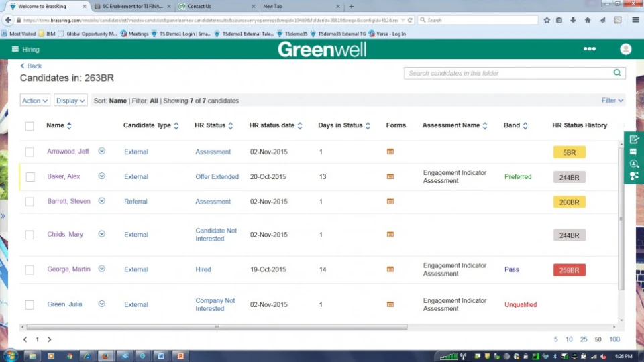Click the Name column sort arrows
This screenshot has width=644, height=362.
pyautogui.click(x=69, y=125)
